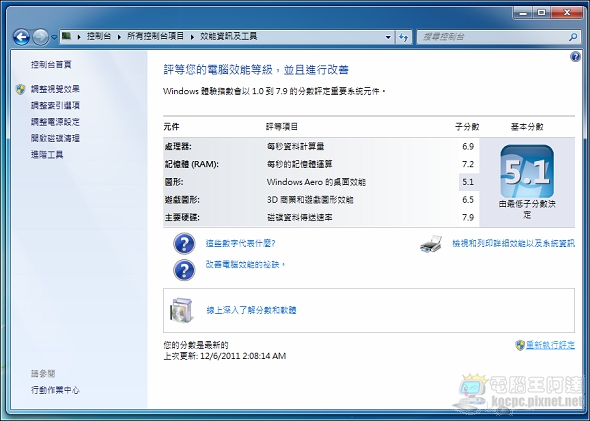Click the software box icon in lower panel
Screen dimensions: 590x421
pyautogui.click(x=181, y=310)
